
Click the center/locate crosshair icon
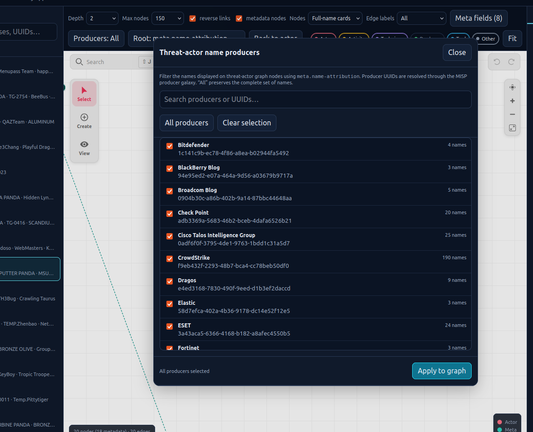[x=512, y=87]
